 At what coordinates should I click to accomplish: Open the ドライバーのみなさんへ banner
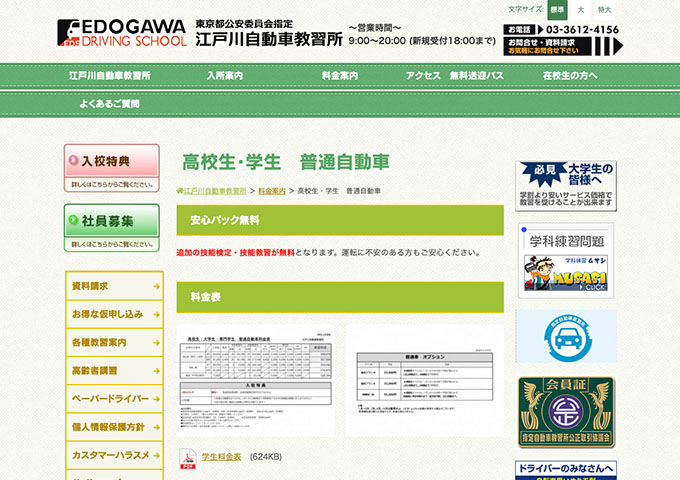[566, 470]
